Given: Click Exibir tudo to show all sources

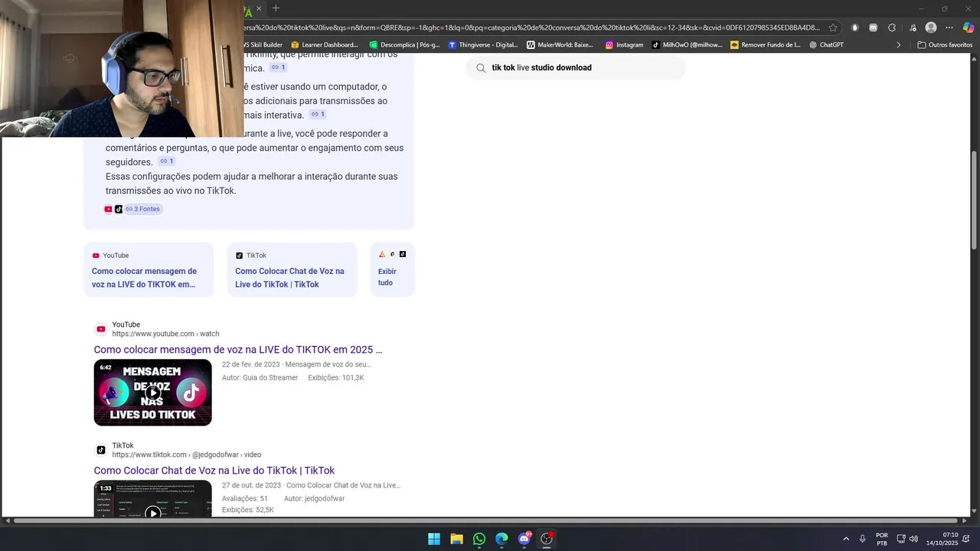Looking at the screenshot, I should click(392, 269).
